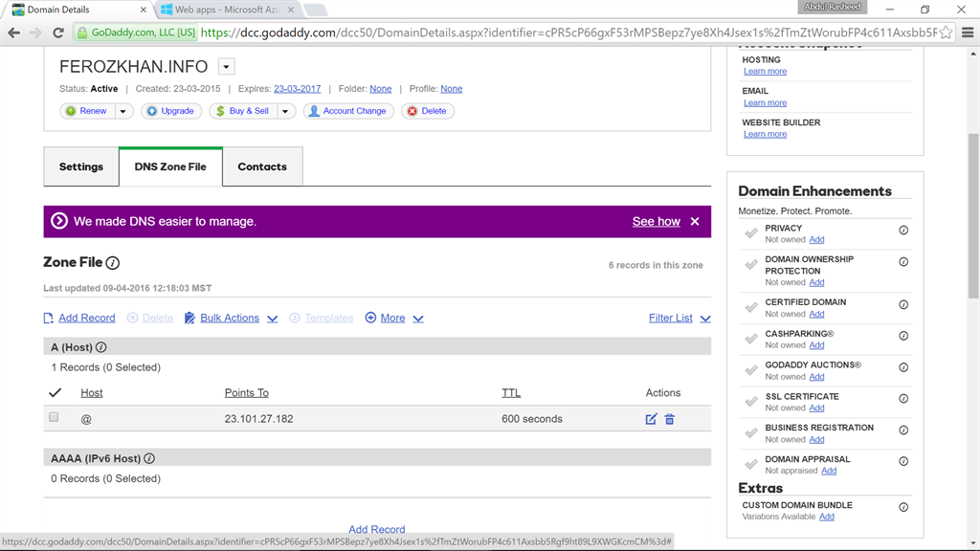Sort by the TTL column header
The image size is (980, 551).
511,393
